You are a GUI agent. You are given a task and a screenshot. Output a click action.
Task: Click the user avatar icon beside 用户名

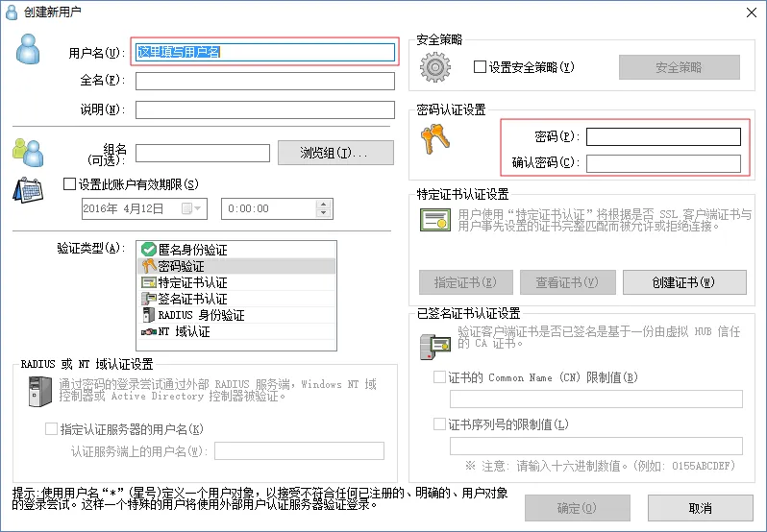pyautogui.click(x=28, y=49)
